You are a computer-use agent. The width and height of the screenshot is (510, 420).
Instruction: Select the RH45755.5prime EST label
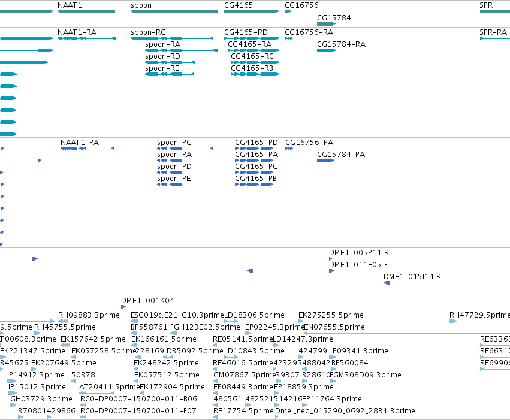65,327
